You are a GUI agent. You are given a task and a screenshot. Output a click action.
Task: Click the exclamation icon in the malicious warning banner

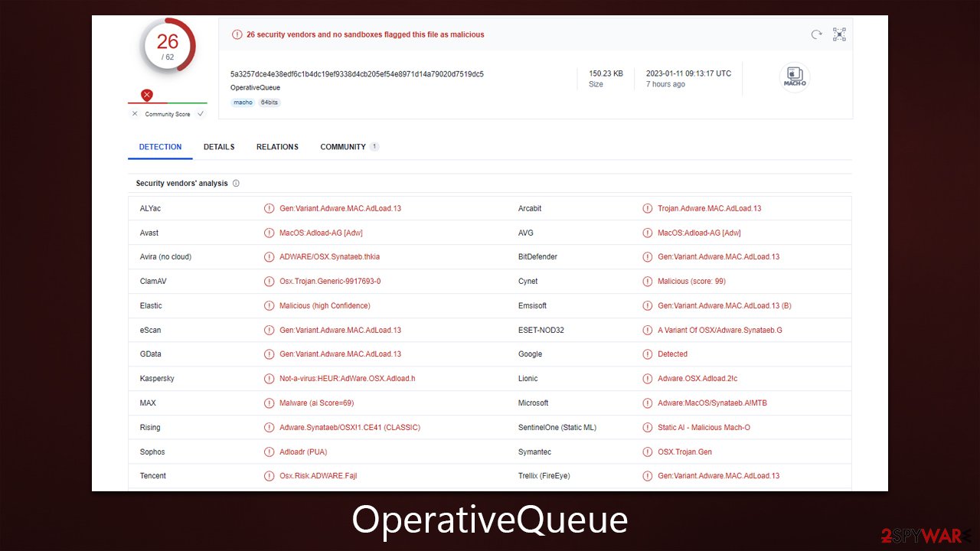(237, 34)
